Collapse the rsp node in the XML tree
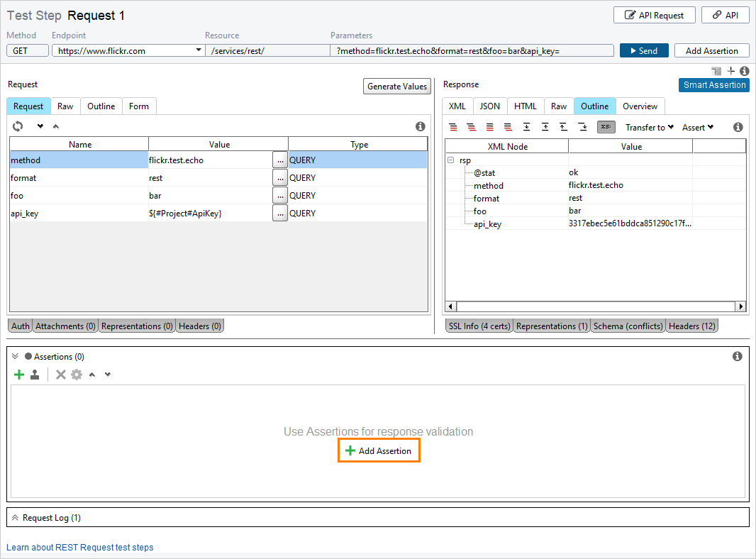756x559 pixels. click(451, 160)
